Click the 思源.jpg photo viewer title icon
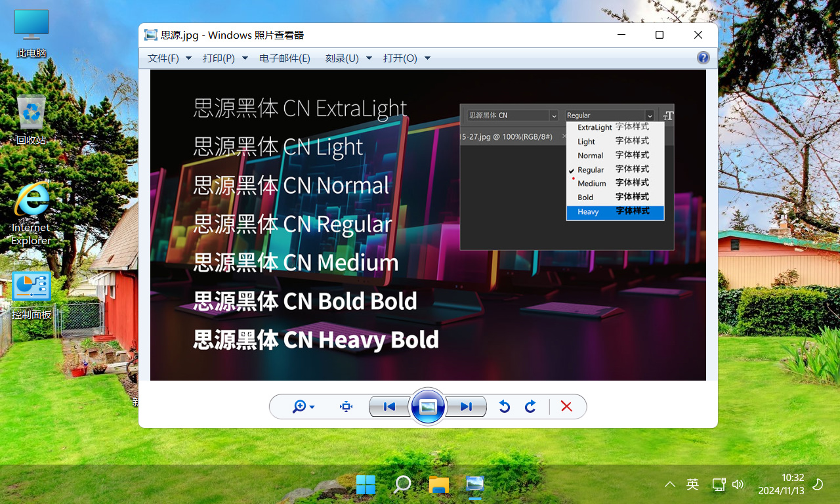840x504 pixels. 151,35
